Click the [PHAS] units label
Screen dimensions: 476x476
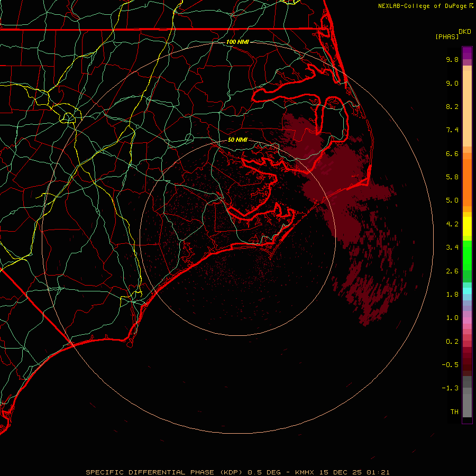[447, 36]
